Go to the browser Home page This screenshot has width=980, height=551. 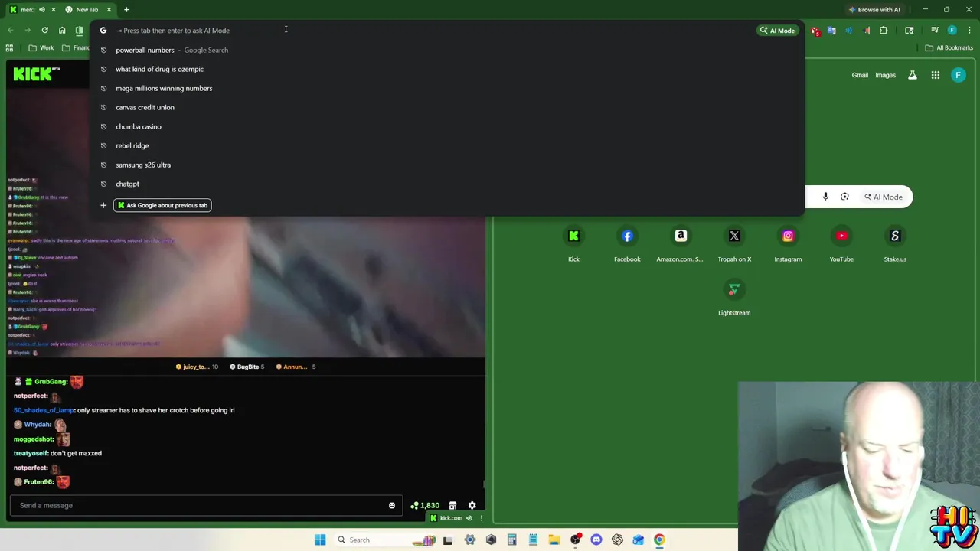[x=62, y=31]
